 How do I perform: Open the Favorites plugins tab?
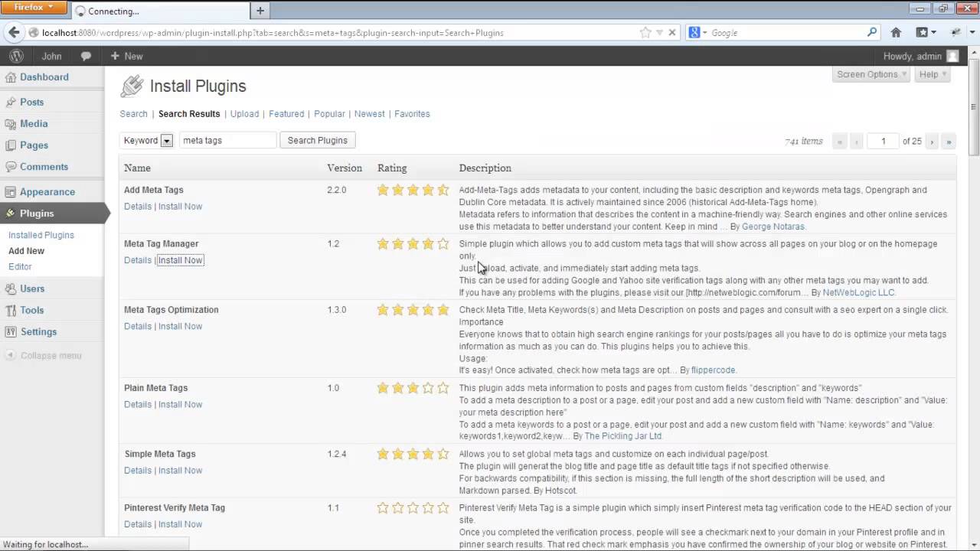tap(412, 114)
